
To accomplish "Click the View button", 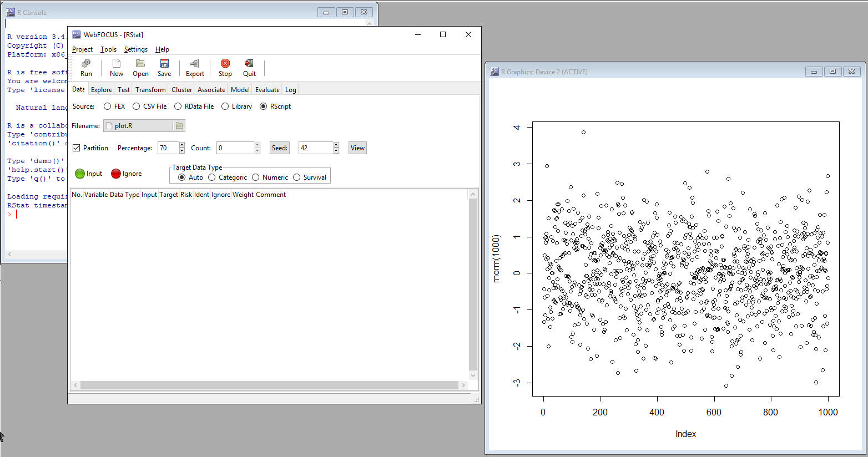I will tap(357, 148).
